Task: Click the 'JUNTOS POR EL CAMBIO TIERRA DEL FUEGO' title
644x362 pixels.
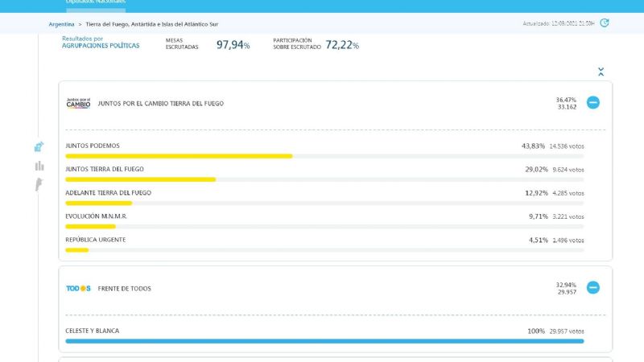Action: 160,104
